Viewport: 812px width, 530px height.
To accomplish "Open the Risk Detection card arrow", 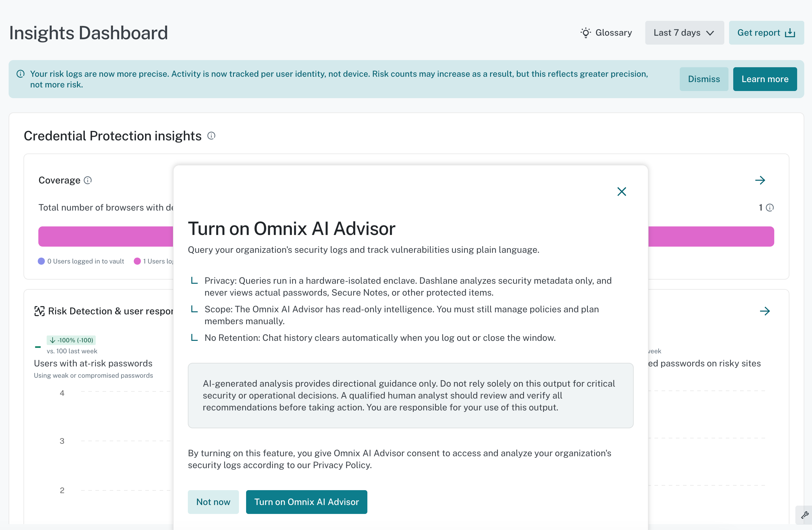I will (x=764, y=311).
